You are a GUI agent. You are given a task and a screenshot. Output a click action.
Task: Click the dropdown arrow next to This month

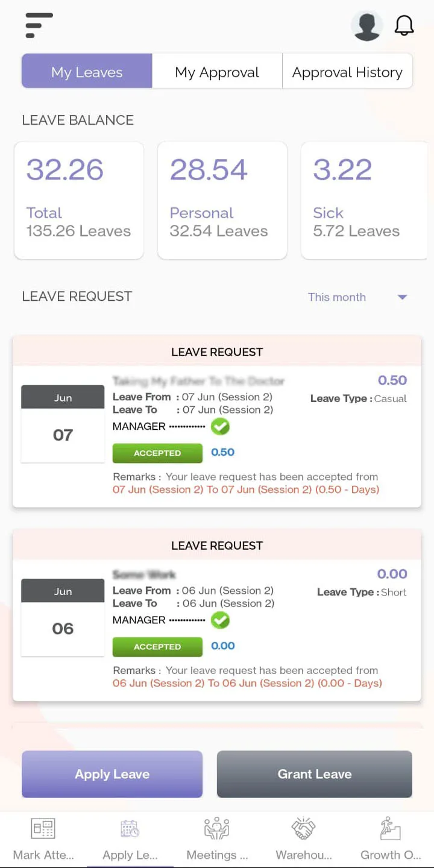(402, 297)
